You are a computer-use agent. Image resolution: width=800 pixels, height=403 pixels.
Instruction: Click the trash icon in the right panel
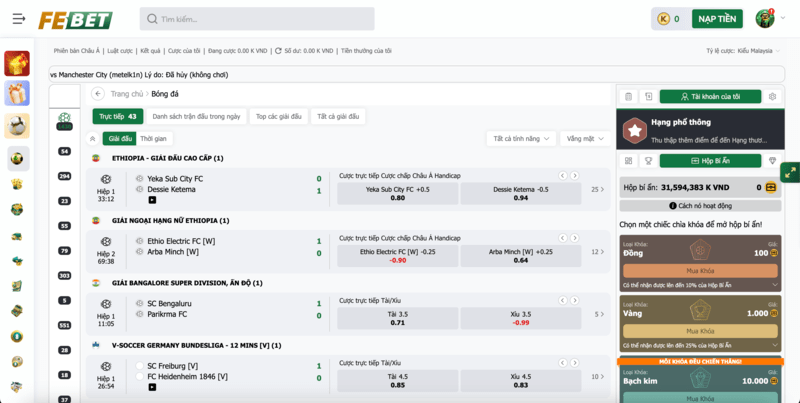(x=628, y=97)
